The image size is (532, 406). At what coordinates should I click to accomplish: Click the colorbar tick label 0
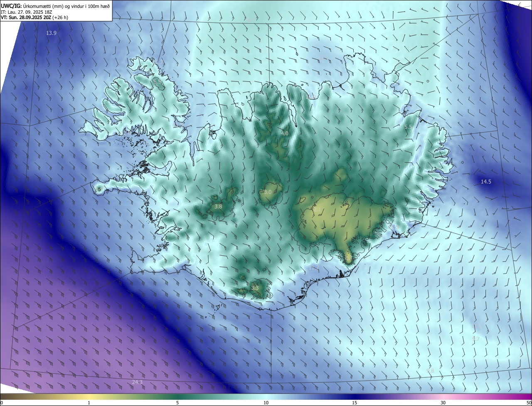tap(2, 403)
